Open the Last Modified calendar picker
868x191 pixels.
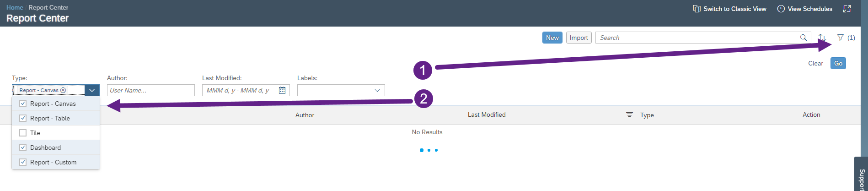pos(282,90)
